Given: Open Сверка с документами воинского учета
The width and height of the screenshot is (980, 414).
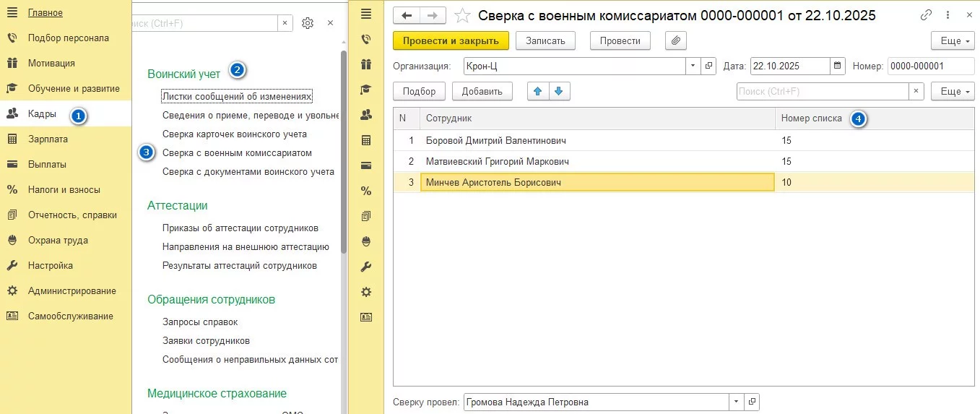Looking at the screenshot, I should click(248, 171).
